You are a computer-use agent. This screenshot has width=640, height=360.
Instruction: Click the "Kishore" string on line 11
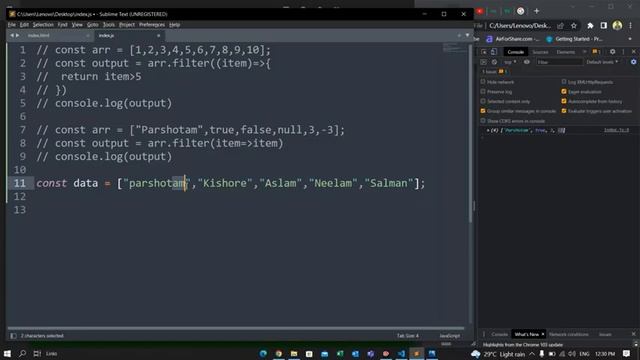click(225, 183)
